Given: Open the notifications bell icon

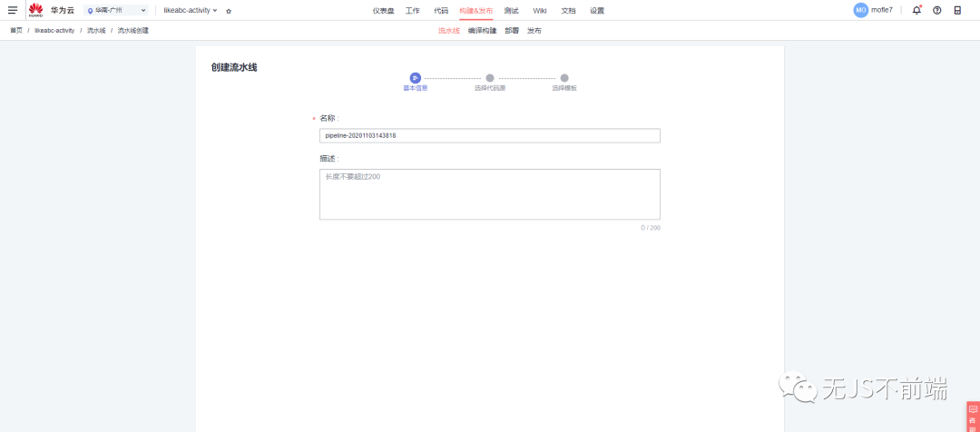Looking at the screenshot, I should [x=916, y=10].
